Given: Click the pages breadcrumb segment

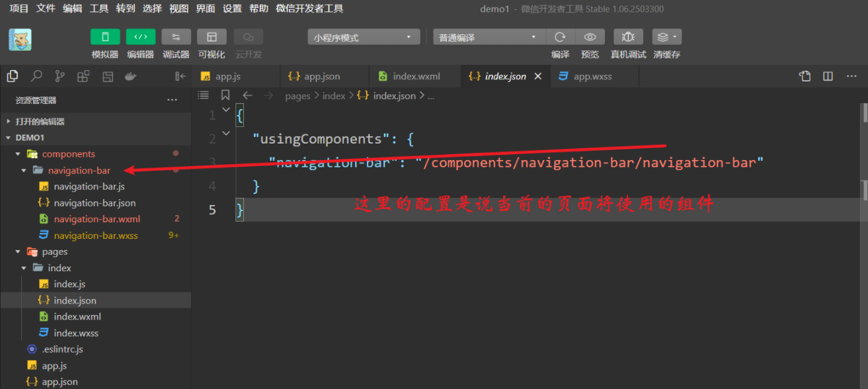Looking at the screenshot, I should click(x=297, y=96).
